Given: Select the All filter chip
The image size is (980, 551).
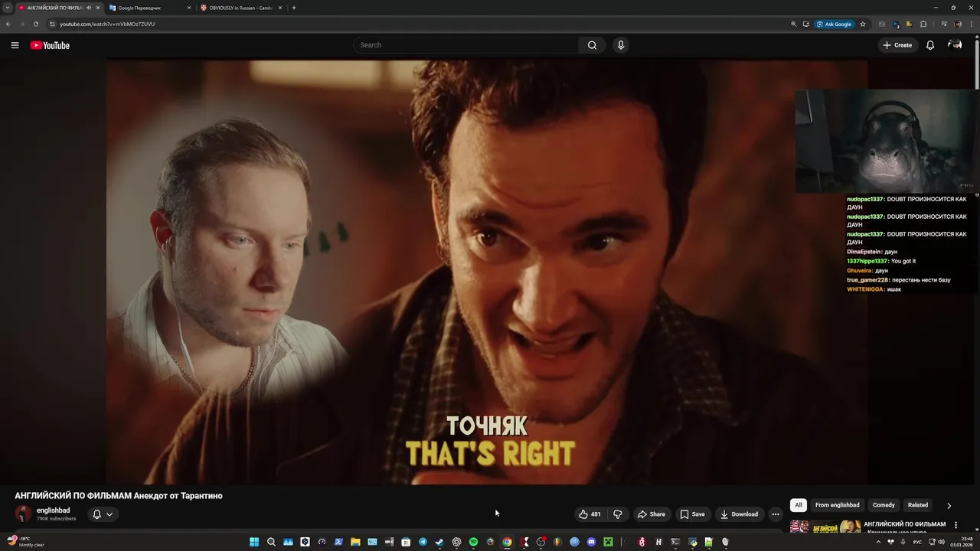Looking at the screenshot, I should pyautogui.click(x=799, y=505).
